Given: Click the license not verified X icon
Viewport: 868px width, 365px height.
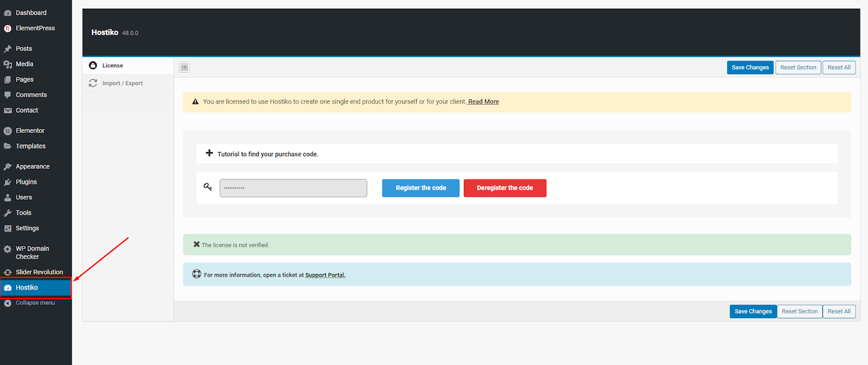Looking at the screenshot, I should pyautogui.click(x=196, y=245).
